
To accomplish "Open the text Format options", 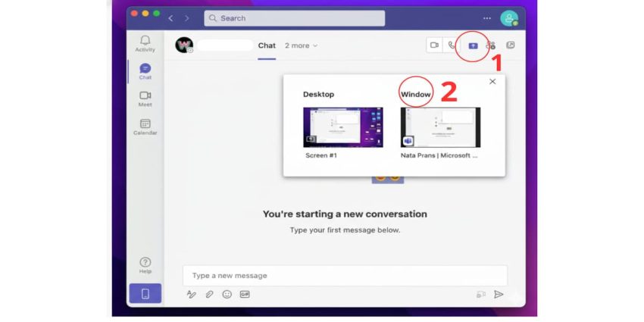I will pos(192,294).
